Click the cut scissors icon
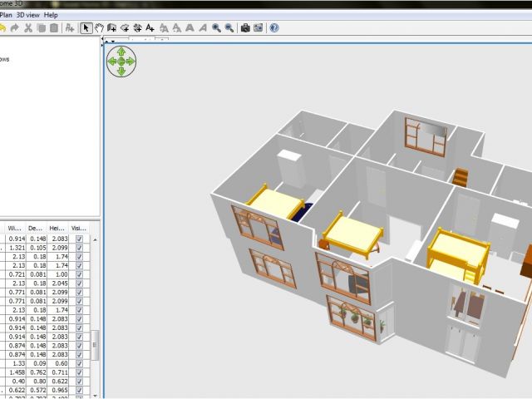 point(28,27)
